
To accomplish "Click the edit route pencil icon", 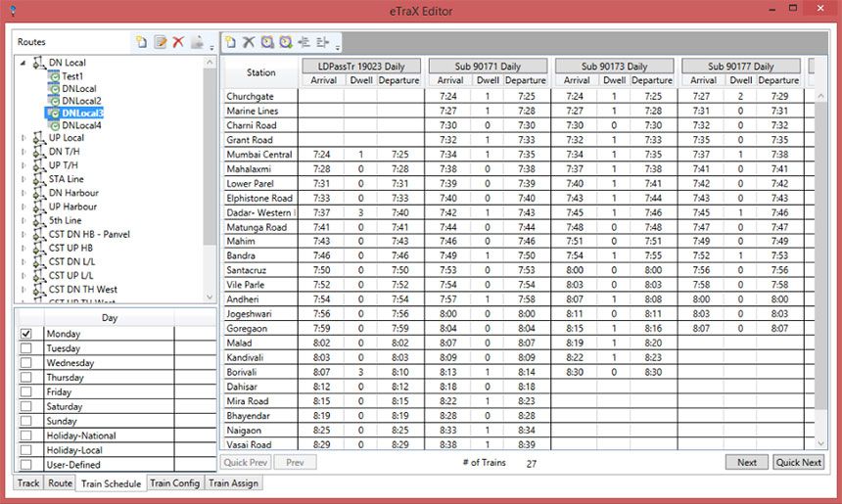I will coord(160,42).
